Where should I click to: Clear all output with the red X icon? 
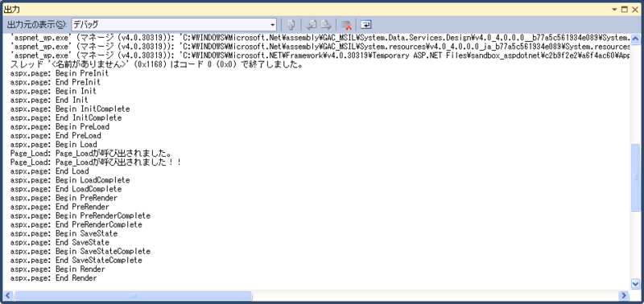[x=346, y=25]
